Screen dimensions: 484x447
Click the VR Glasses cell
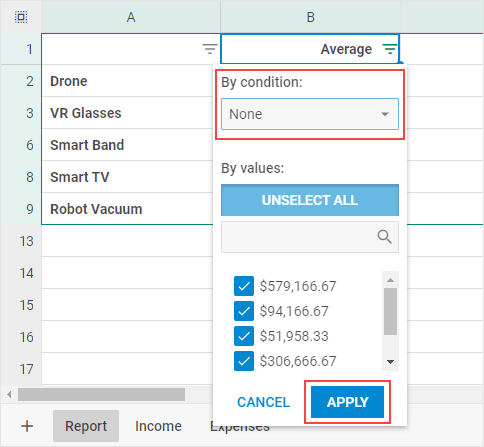(x=127, y=113)
